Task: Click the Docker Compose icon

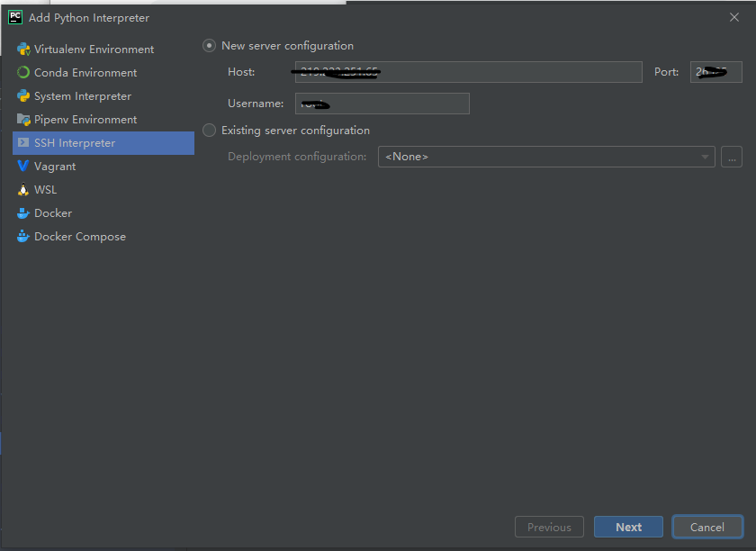Action: coord(23,237)
